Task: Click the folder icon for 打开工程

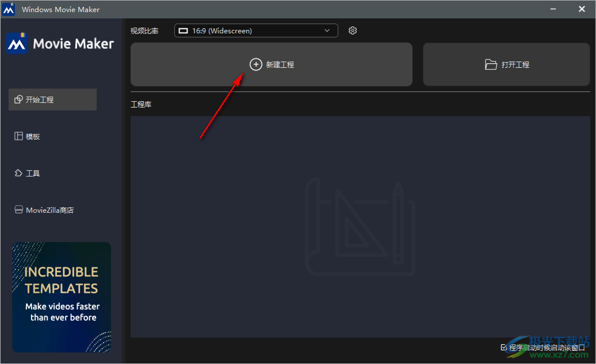Action: pyautogui.click(x=491, y=64)
